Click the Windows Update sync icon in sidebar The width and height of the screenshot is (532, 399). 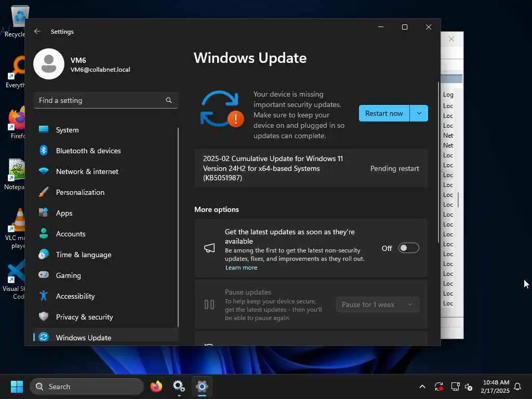pyautogui.click(x=44, y=337)
